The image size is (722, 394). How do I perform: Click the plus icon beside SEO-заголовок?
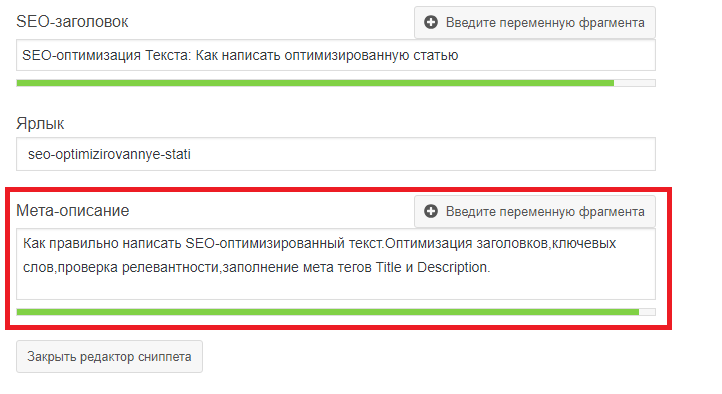click(x=431, y=22)
